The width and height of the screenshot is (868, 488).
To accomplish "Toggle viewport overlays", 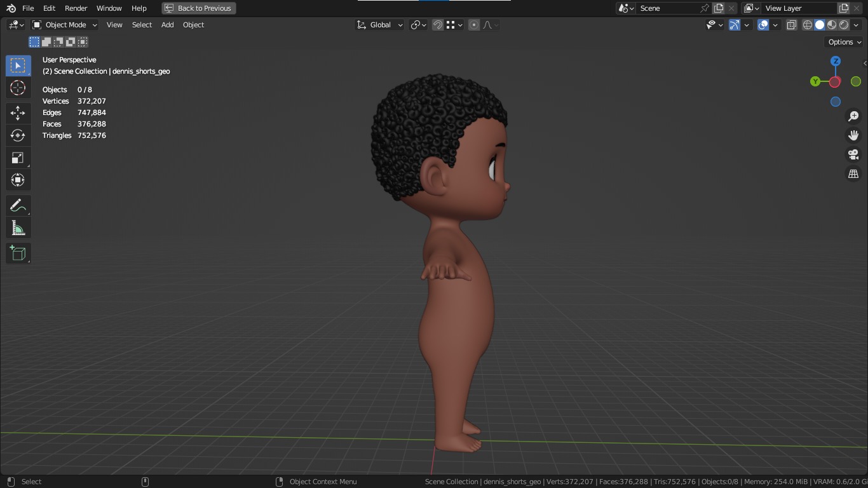I will 763,25.
